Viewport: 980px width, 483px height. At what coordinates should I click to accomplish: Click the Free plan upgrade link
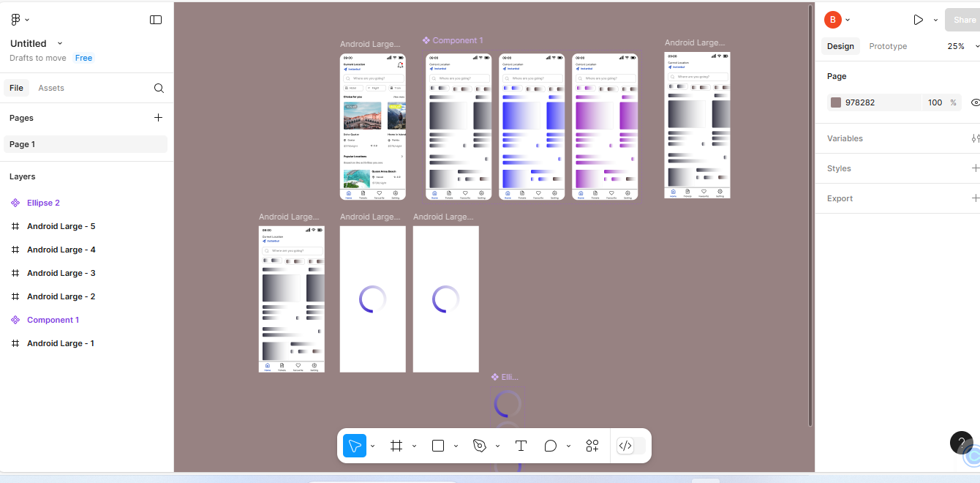coord(83,58)
